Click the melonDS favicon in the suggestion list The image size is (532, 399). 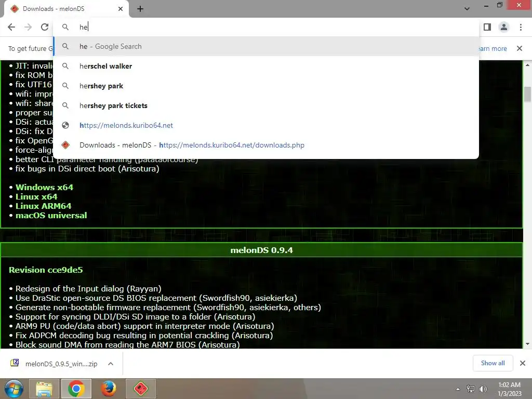65,145
